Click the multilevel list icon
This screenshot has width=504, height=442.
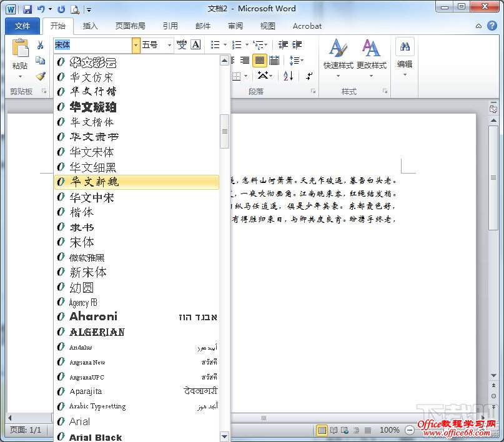[x=258, y=45]
